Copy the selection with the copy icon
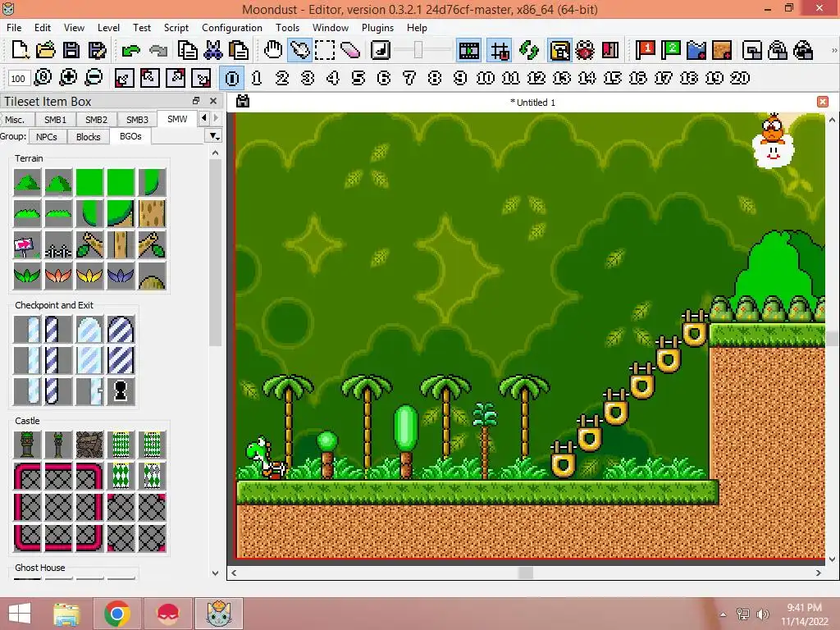The image size is (840, 630). coord(188,50)
